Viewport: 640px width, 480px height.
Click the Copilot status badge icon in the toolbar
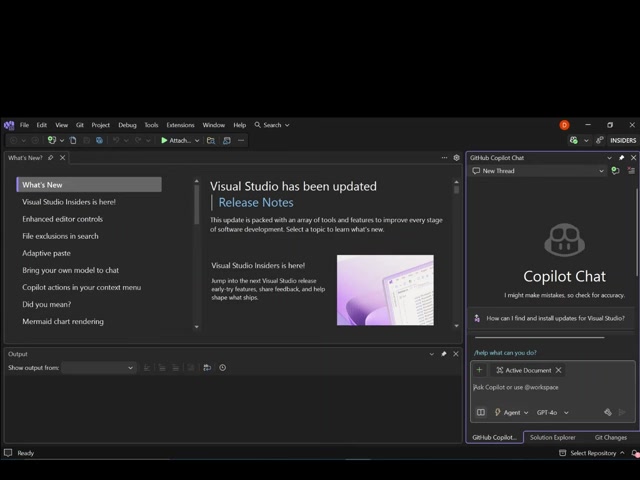point(573,140)
